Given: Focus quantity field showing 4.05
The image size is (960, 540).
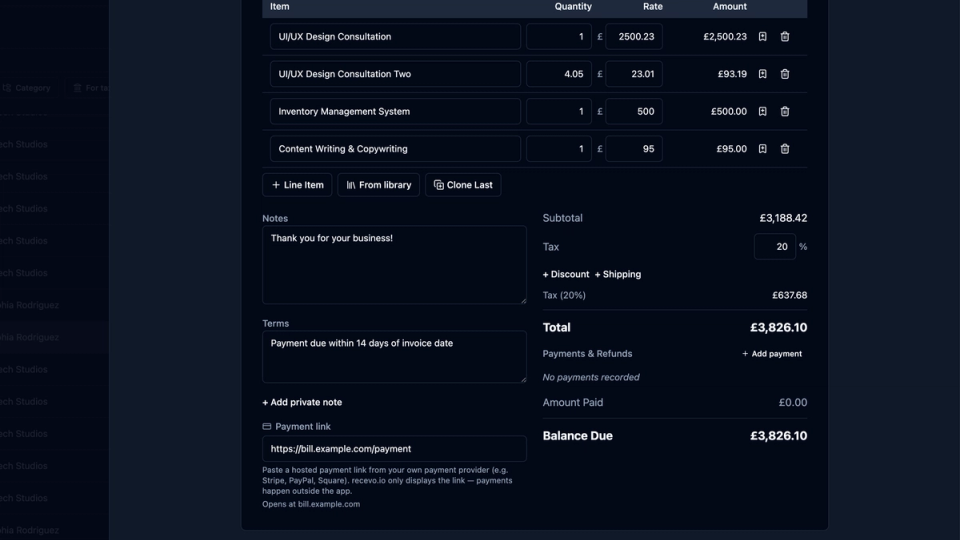Looking at the screenshot, I should point(559,74).
